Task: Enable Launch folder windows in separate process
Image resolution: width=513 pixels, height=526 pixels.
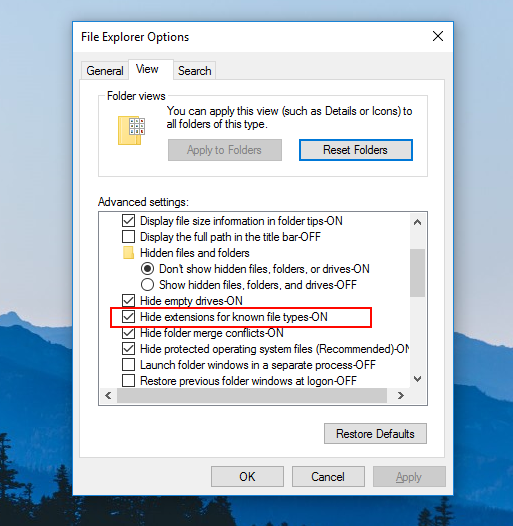Action: (129, 365)
